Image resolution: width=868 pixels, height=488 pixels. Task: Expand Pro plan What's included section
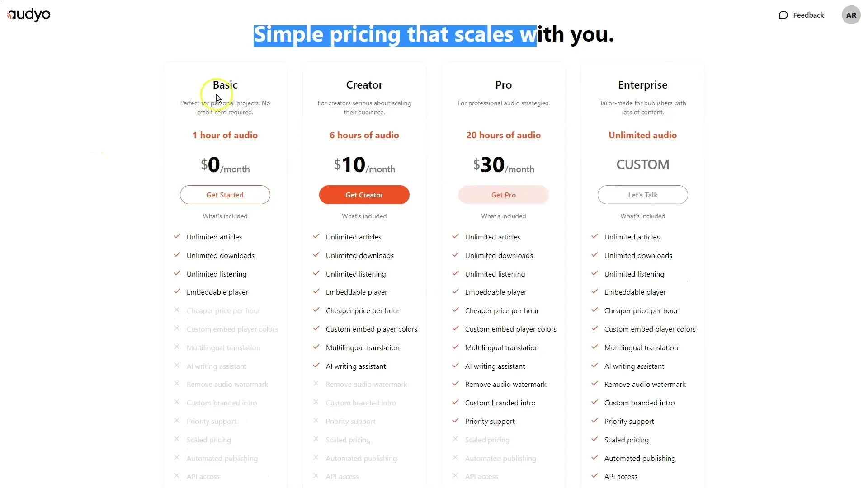pos(503,216)
